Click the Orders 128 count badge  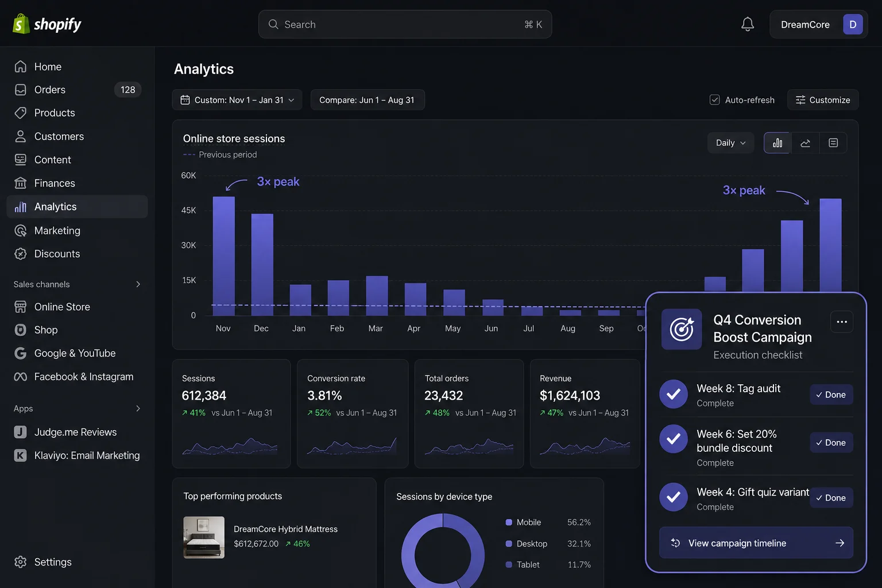[x=128, y=90]
